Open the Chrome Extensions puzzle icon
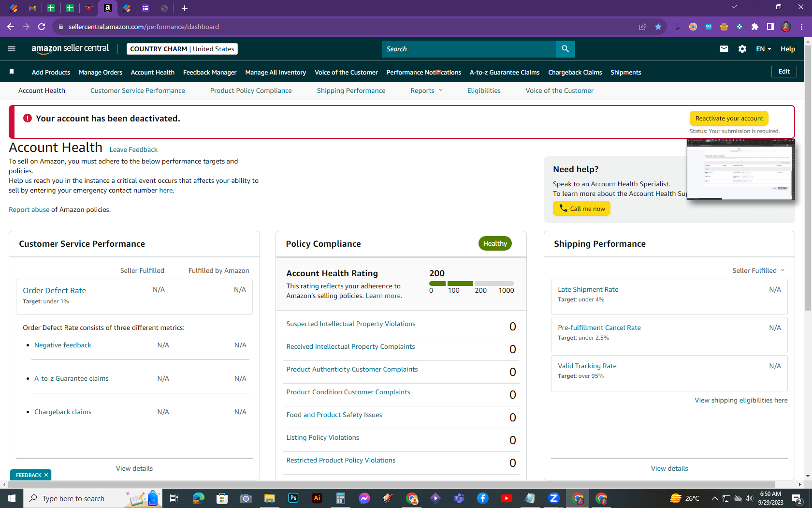The image size is (812, 508). (755, 27)
